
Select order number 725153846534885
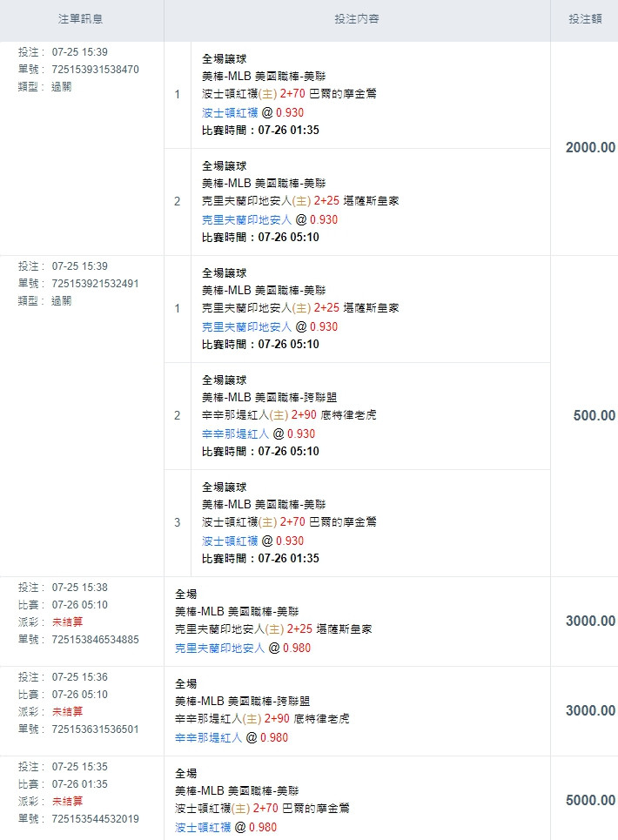95,640
